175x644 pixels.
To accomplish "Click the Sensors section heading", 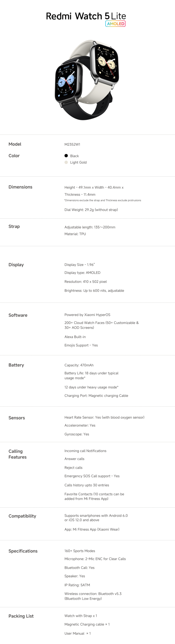I will 17,418.
